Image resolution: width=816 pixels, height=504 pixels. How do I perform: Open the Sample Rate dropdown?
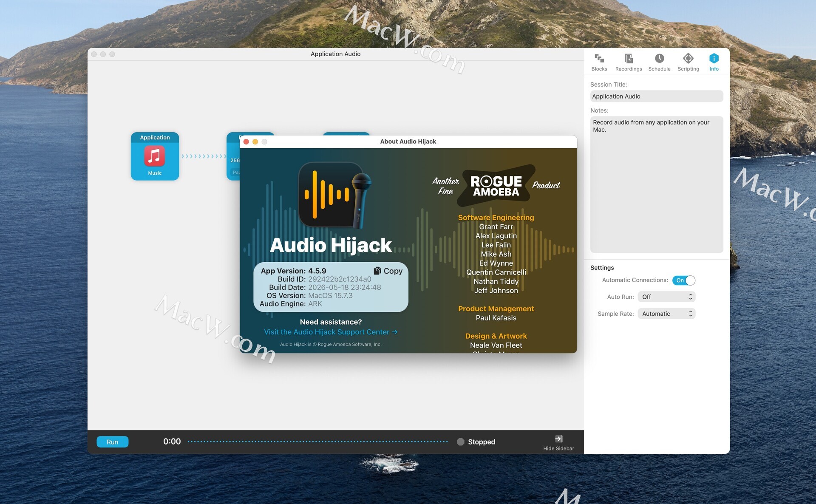(666, 314)
